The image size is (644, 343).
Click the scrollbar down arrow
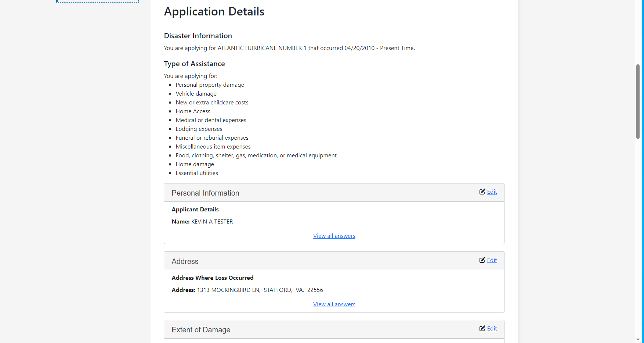point(638,339)
